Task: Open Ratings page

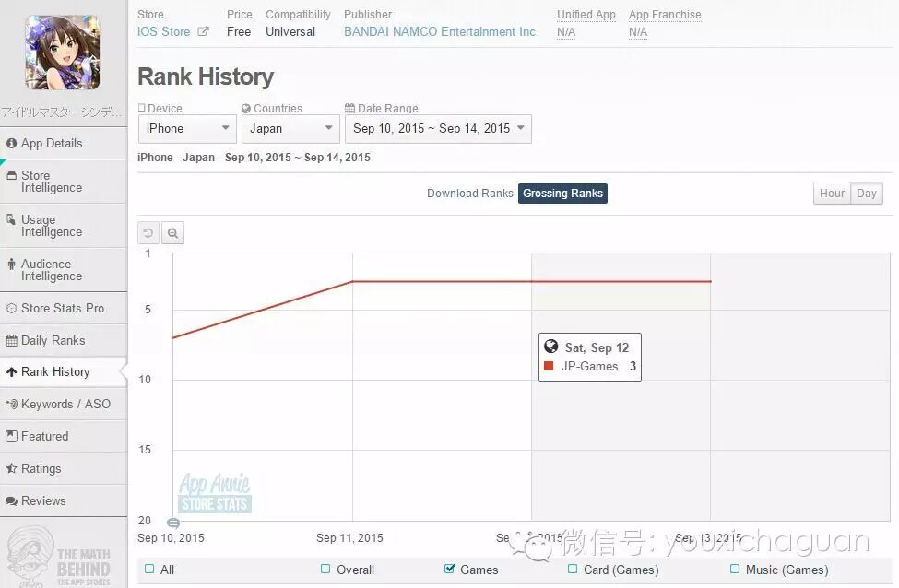Action: click(64, 468)
